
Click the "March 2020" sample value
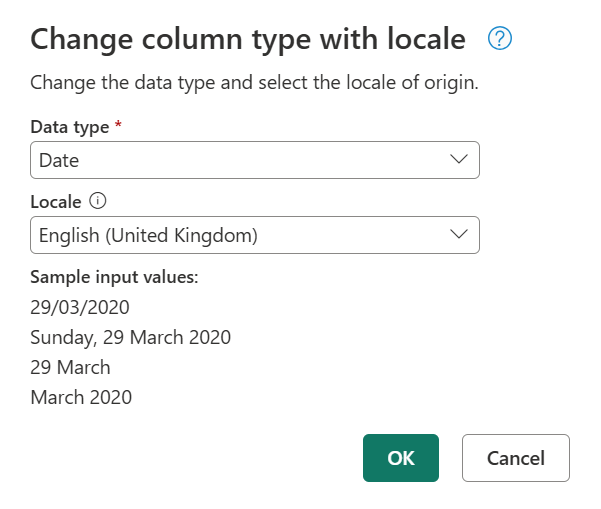coord(81,397)
